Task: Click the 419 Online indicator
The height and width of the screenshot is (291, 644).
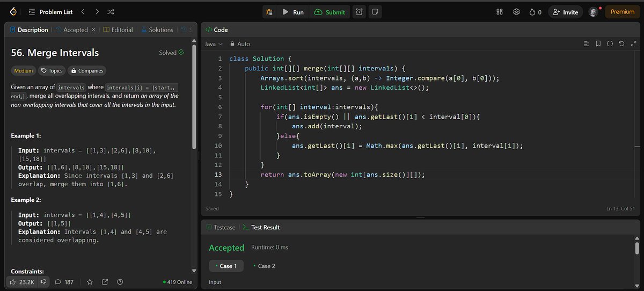Action: point(177,282)
